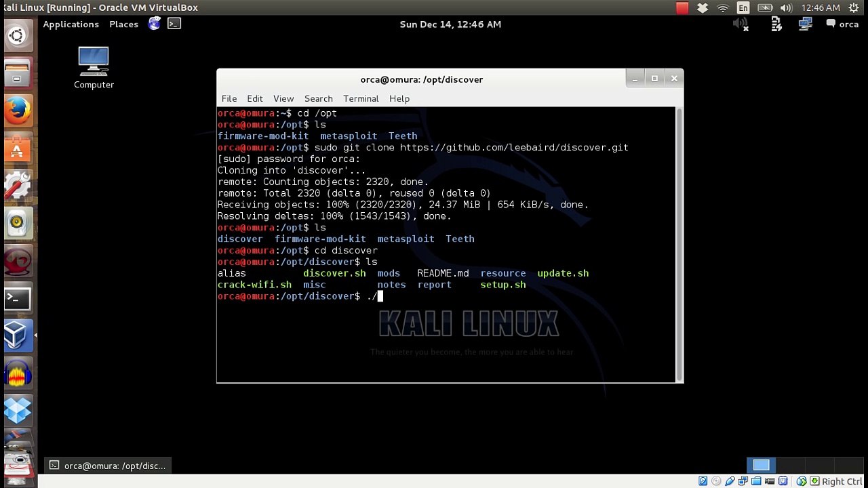Viewport: 868px width, 488px height.
Task: Open the terminal File menu
Action: click(x=229, y=99)
